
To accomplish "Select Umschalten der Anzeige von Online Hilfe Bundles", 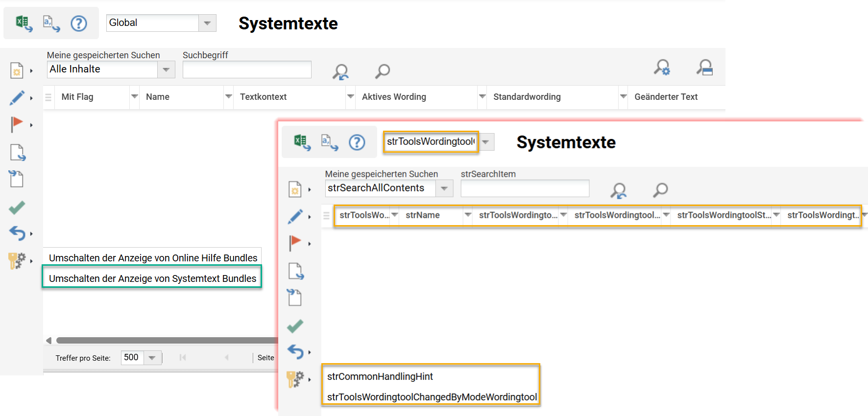I will pos(153,258).
